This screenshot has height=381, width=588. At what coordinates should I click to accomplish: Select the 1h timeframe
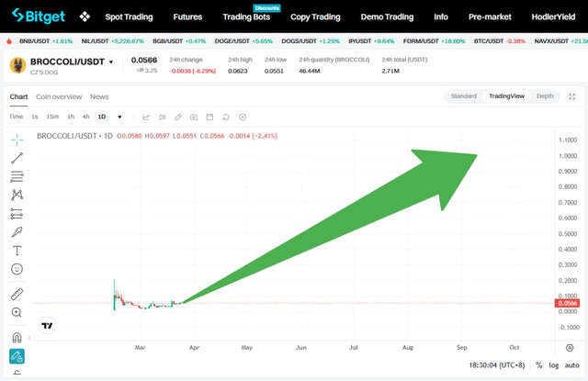[71, 117]
